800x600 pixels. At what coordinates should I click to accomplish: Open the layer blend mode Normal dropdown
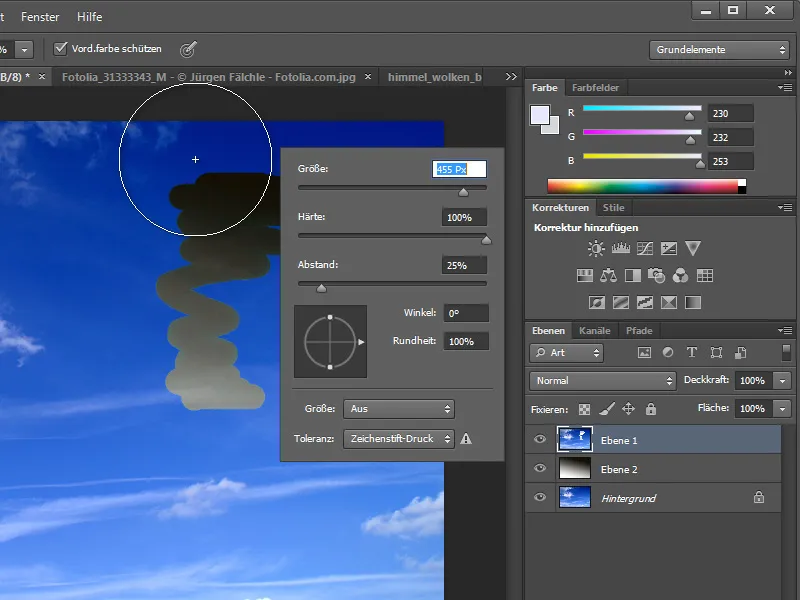603,381
